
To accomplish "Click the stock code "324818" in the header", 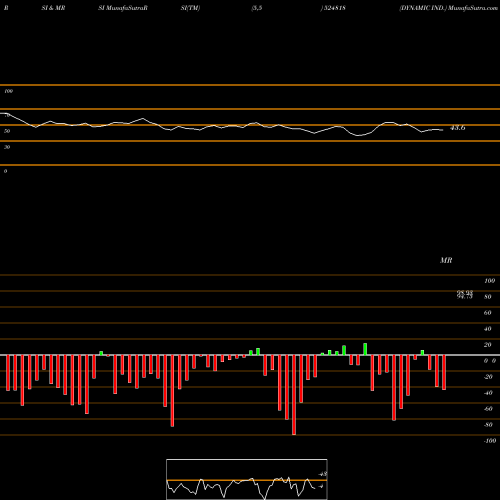I will pyautogui.click(x=334, y=8).
